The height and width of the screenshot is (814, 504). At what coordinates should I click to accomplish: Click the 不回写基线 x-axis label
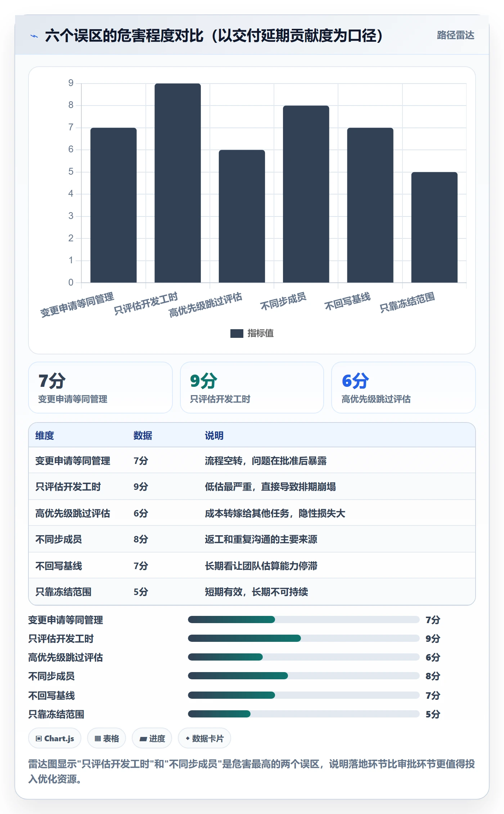coord(347,301)
